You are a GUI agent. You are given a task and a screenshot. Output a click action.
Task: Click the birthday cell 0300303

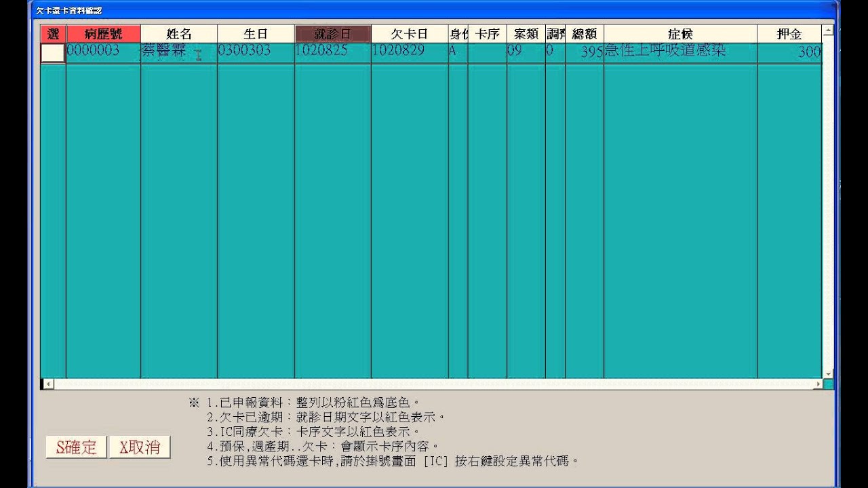coord(256,53)
